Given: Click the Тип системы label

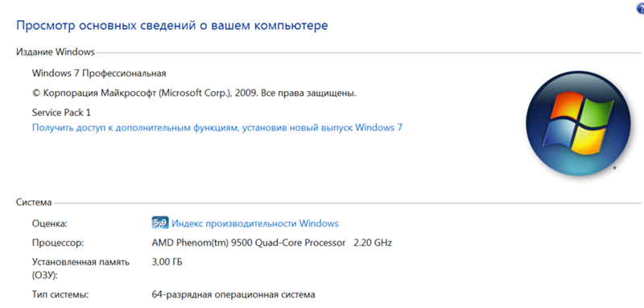Looking at the screenshot, I should (60, 295).
